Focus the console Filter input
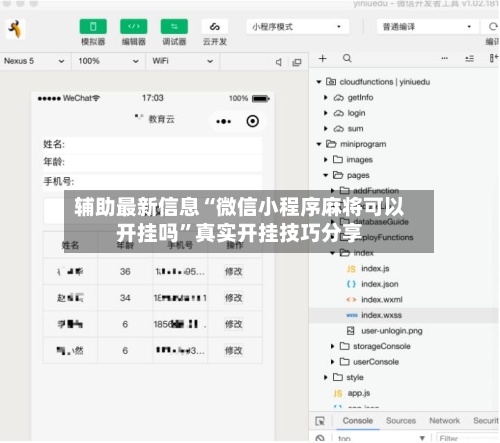Screen dimensions: 500x443 pos(468,438)
